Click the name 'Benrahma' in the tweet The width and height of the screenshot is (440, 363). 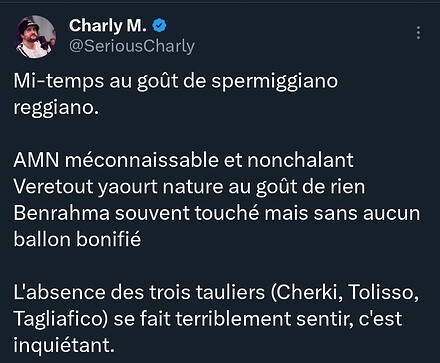62,213
